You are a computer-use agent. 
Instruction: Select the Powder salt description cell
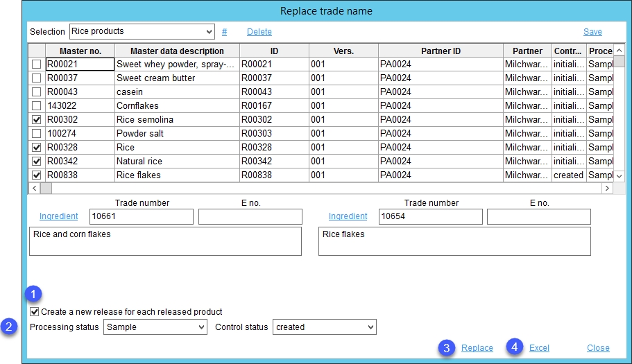point(177,133)
